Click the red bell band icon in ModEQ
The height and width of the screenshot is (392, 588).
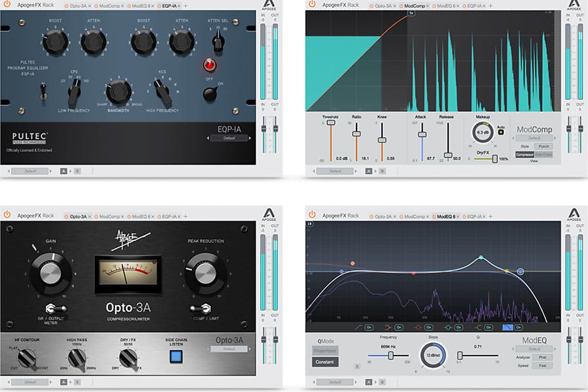point(418,327)
